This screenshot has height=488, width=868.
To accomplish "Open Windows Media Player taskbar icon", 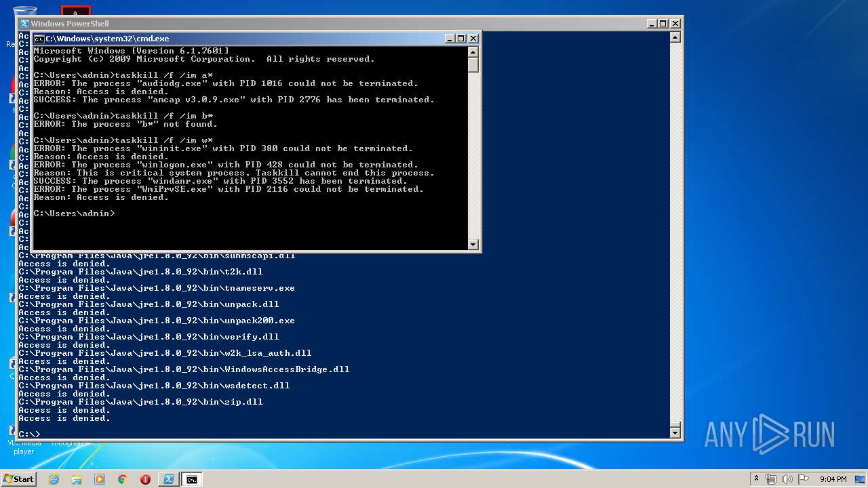I will tap(100, 479).
